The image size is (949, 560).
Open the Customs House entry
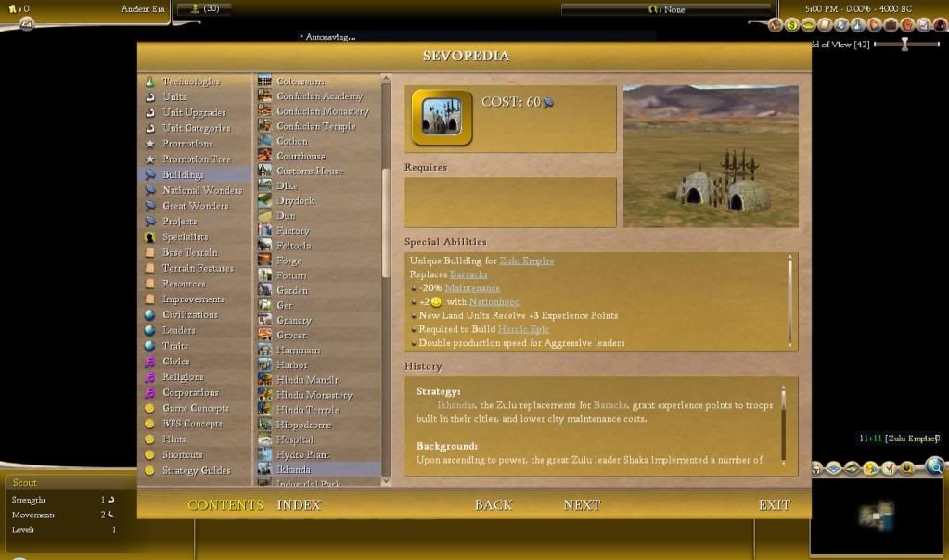pyautogui.click(x=309, y=172)
